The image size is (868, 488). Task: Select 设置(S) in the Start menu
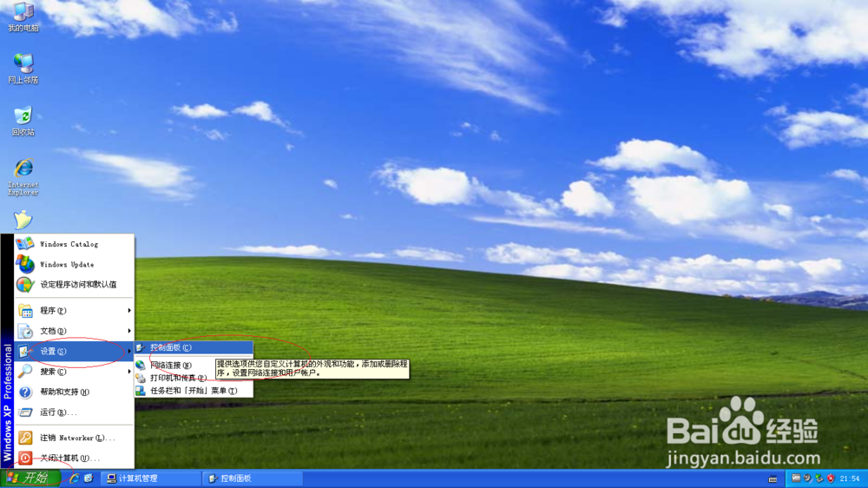[74, 351]
